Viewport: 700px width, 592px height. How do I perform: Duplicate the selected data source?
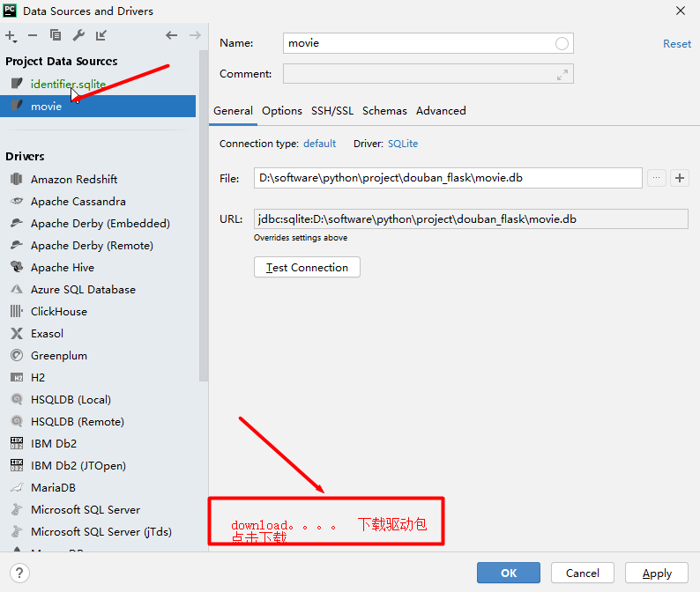pos(56,35)
